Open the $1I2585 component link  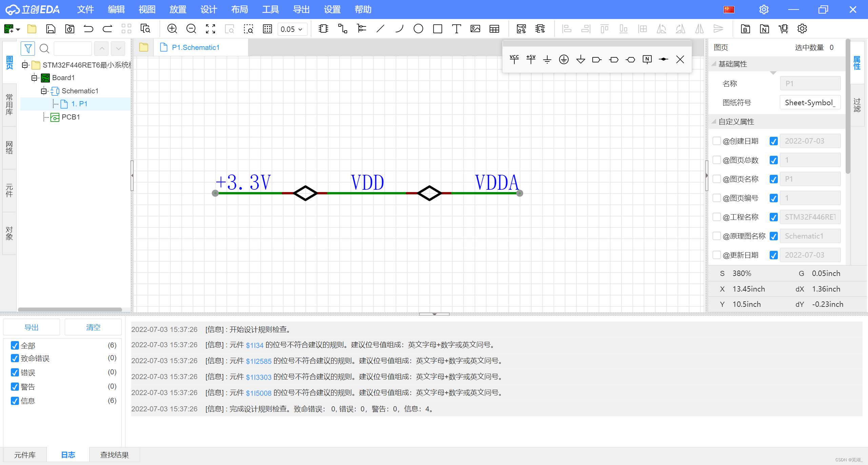[258, 361]
